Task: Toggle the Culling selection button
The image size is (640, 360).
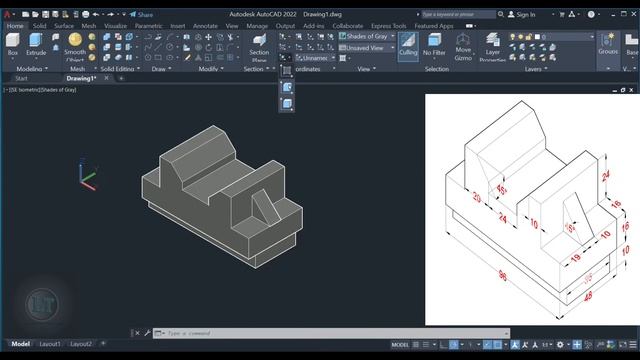Action: tap(408, 47)
